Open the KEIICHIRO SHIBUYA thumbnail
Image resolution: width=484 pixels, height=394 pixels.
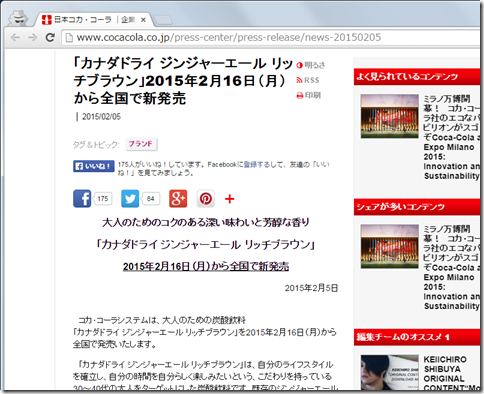389,372
